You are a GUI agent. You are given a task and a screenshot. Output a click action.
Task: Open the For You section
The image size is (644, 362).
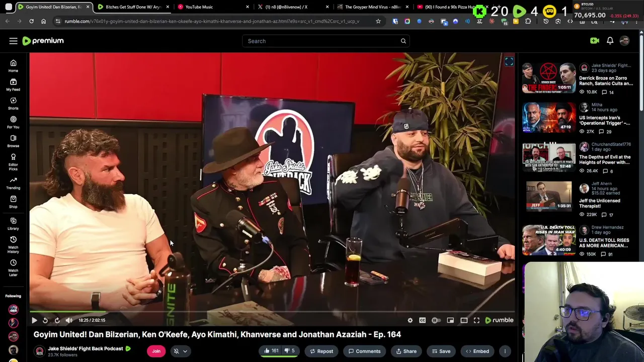[13, 122]
